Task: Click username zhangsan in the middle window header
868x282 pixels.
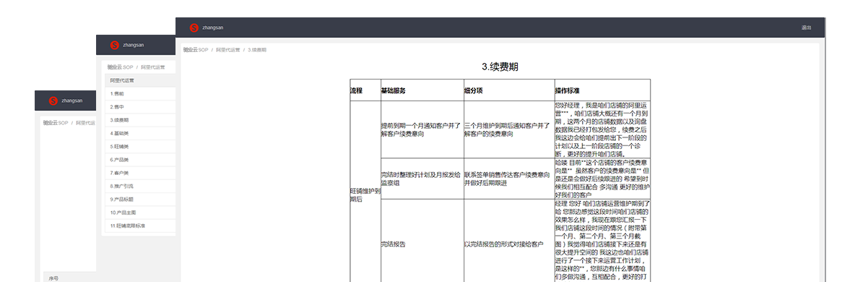Action: click(x=134, y=45)
